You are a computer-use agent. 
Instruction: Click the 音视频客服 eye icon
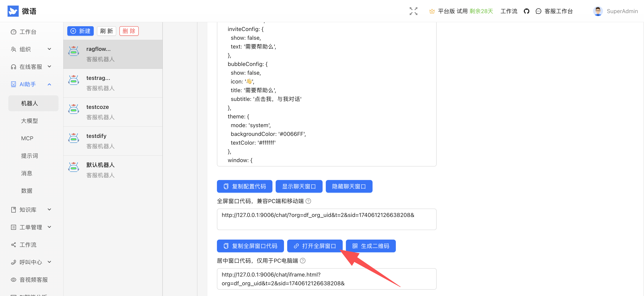(13, 280)
